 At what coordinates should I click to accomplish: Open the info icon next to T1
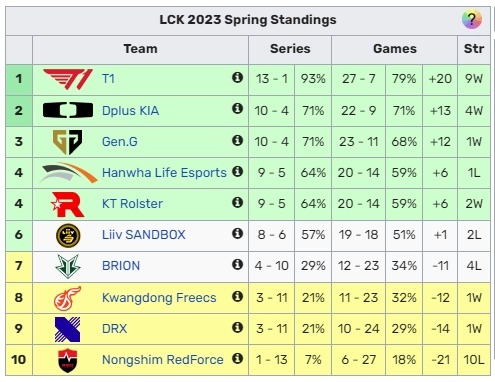237,77
